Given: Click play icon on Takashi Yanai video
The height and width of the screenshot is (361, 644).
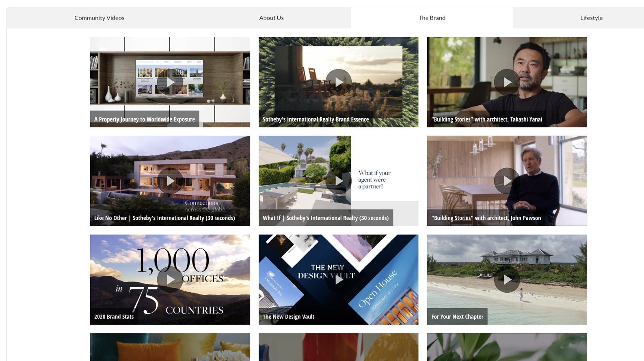Looking at the screenshot, I should 507,82.
